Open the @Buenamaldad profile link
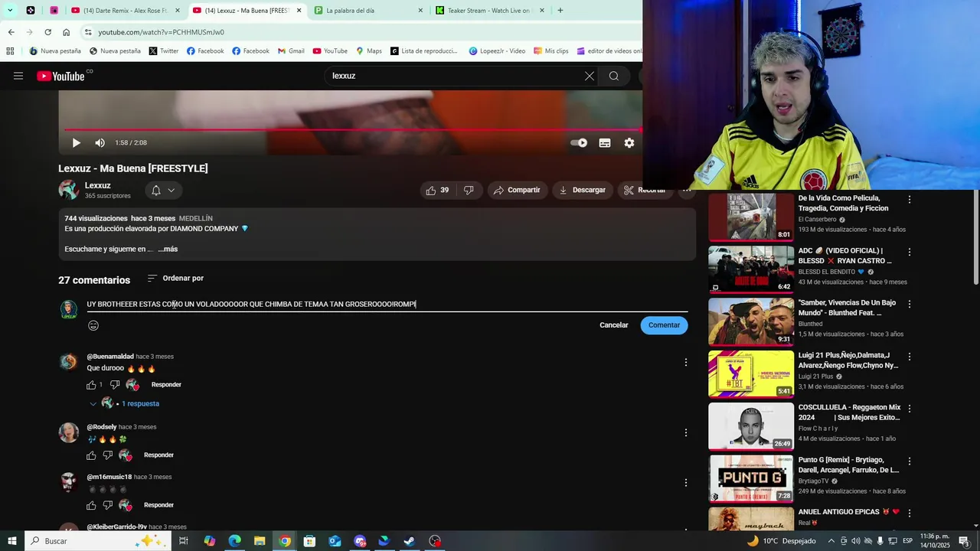The height and width of the screenshot is (551, 980). pyautogui.click(x=110, y=357)
